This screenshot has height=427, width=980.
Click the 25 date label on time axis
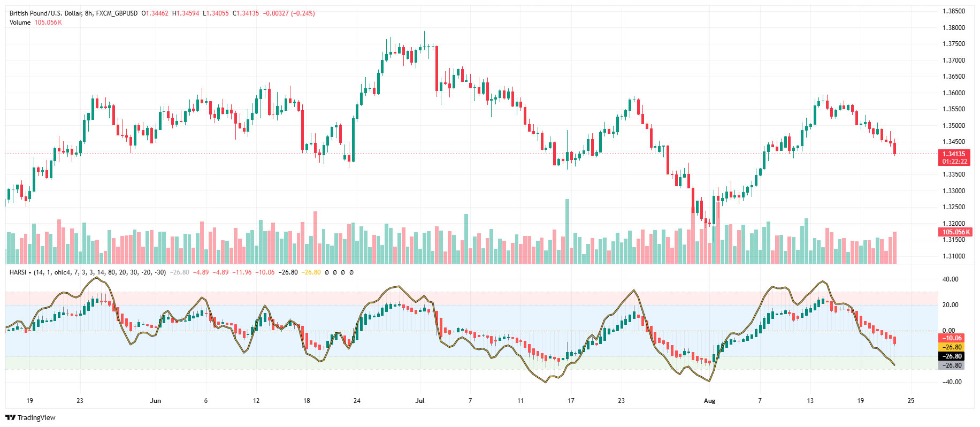click(911, 401)
